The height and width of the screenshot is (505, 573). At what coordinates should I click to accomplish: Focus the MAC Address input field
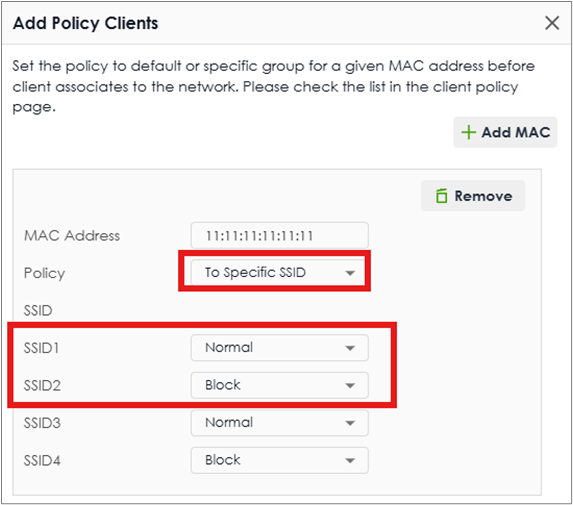click(280, 235)
